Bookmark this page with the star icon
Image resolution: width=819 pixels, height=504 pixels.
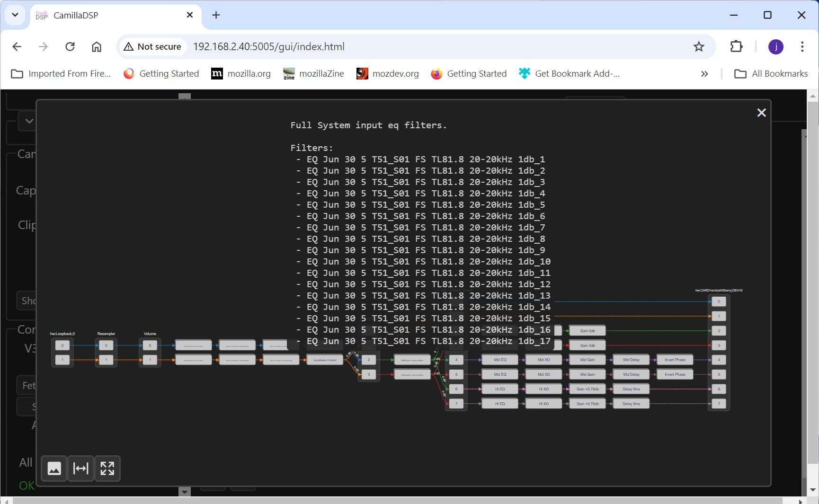tap(699, 46)
